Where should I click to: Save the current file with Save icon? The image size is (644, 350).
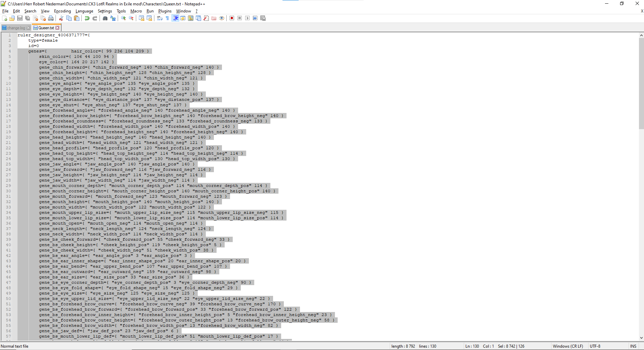click(20, 18)
